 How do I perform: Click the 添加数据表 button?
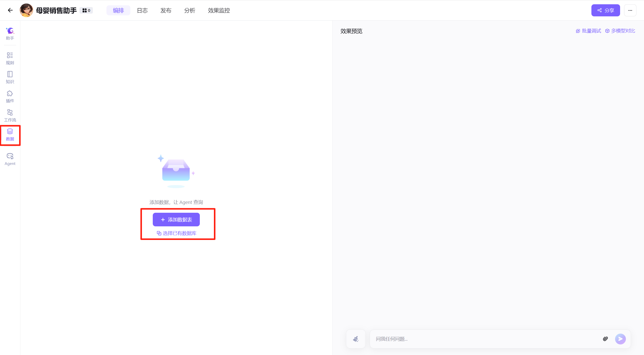coord(176,220)
